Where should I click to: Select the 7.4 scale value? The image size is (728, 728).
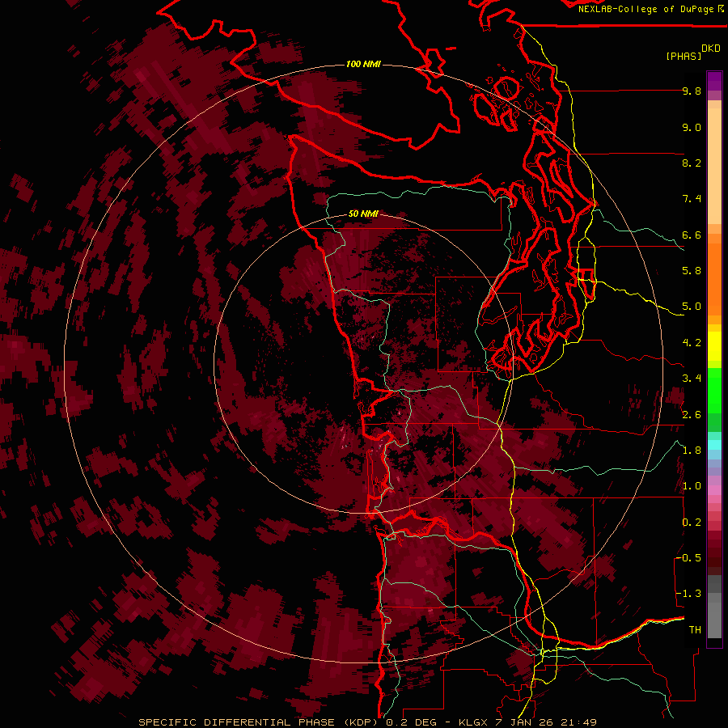coord(692,199)
